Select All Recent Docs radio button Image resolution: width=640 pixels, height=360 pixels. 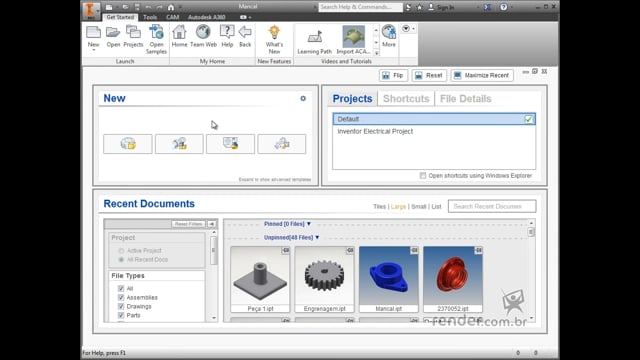tap(121, 260)
